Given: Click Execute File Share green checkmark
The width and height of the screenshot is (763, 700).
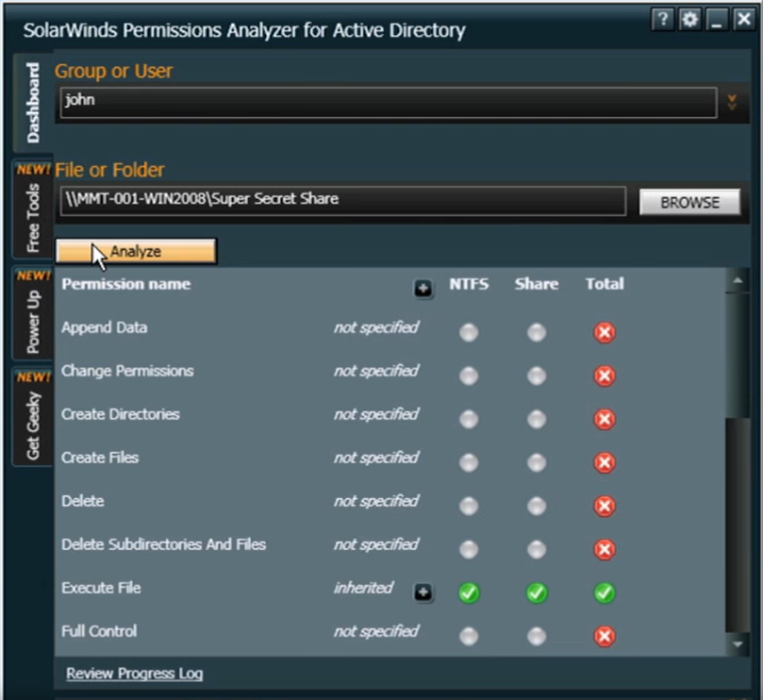Looking at the screenshot, I should 537,592.
